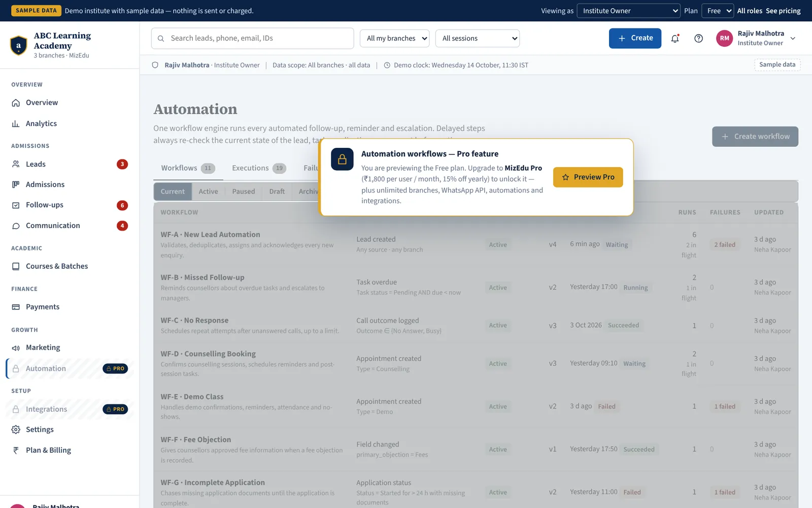812x508 pixels.
Task: Click the Preview Pro button
Action: tap(588, 177)
